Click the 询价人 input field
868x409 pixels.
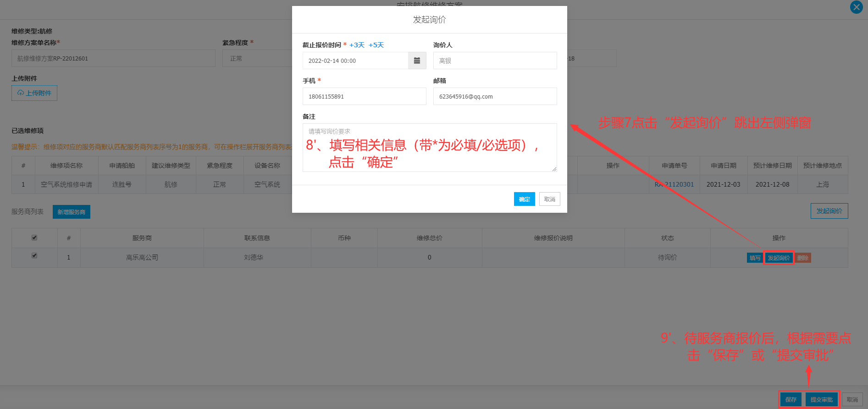pyautogui.click(x=495, y=61)
